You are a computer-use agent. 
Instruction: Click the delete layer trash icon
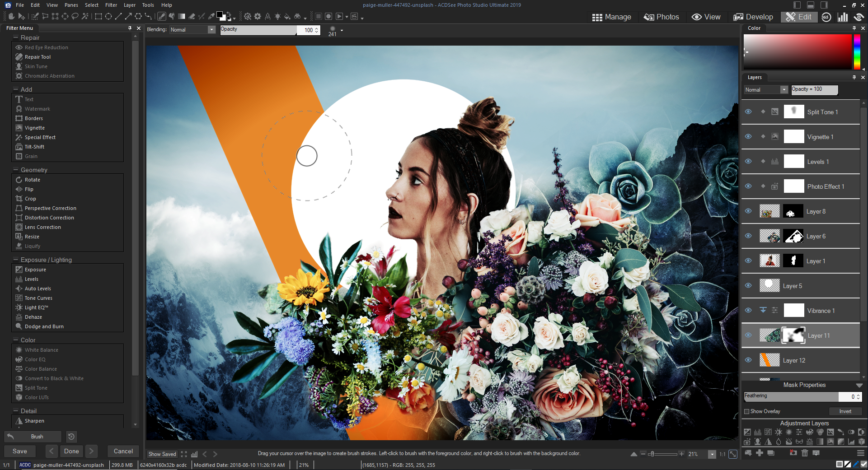[805, 454]
